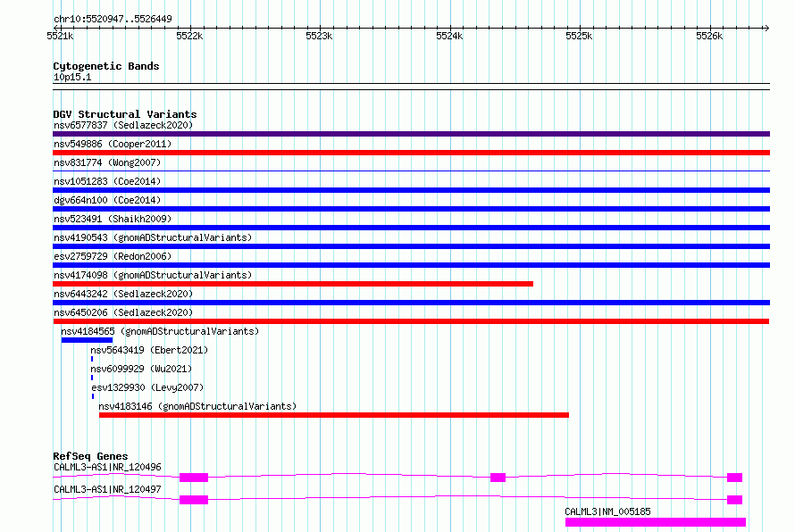The image size is (795, 532).
Task: Click the short nsv4184565 blue bar
Action: point(87,340)
